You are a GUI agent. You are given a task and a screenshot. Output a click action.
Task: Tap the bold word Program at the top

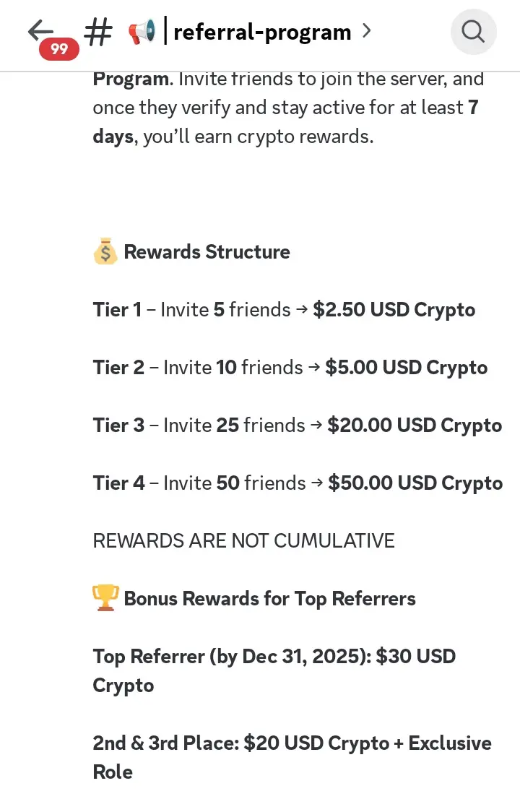click(x=131, y=79)
